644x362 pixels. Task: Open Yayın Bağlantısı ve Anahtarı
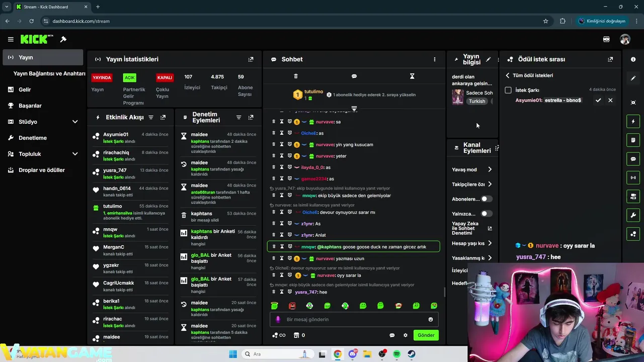pyautogui.click(x=49, y=73)
